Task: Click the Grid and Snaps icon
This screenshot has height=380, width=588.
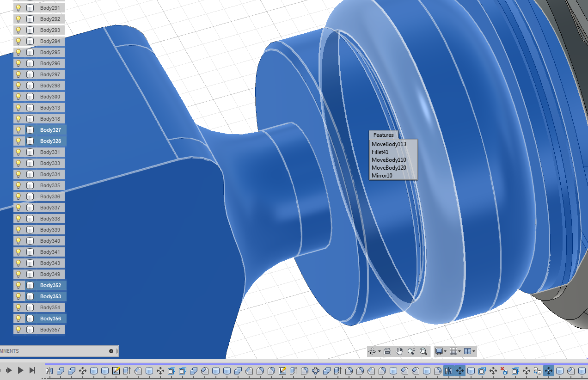Action: (x=453, y=351)
